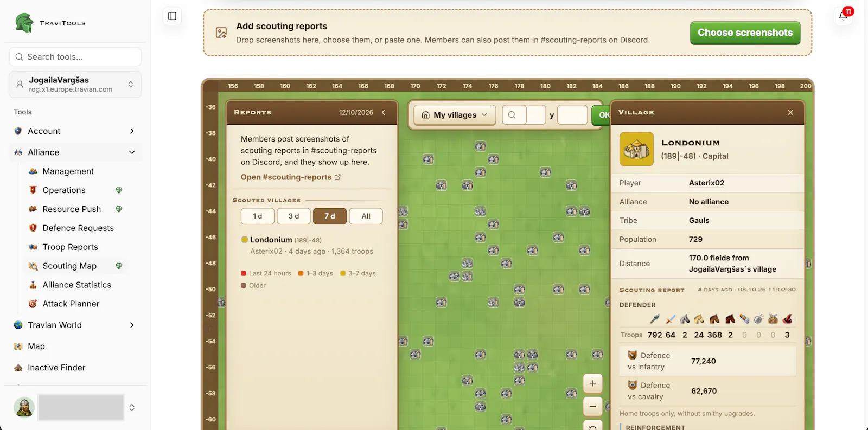Go to Inactive Finder

click(75, 368)
